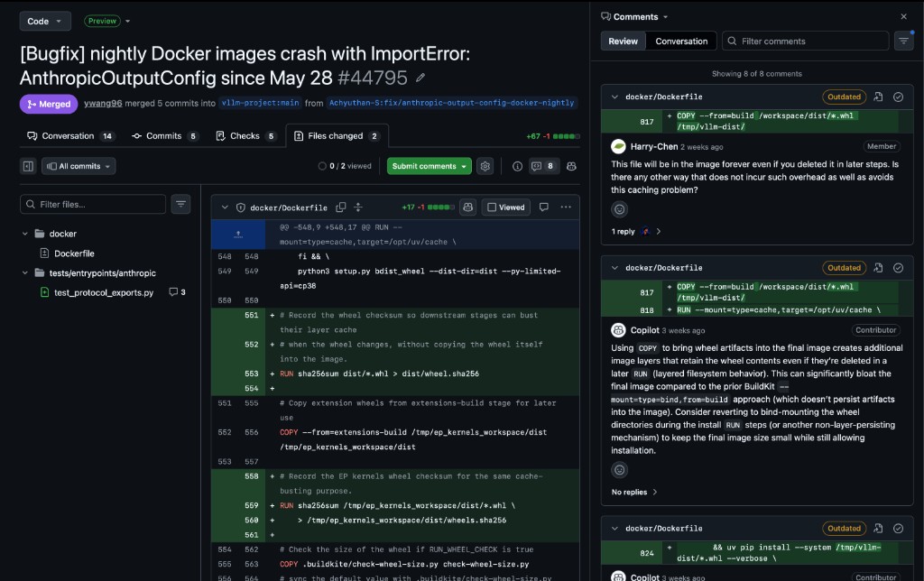
Task: Expand the No replies thread
Action: (634, 492)
